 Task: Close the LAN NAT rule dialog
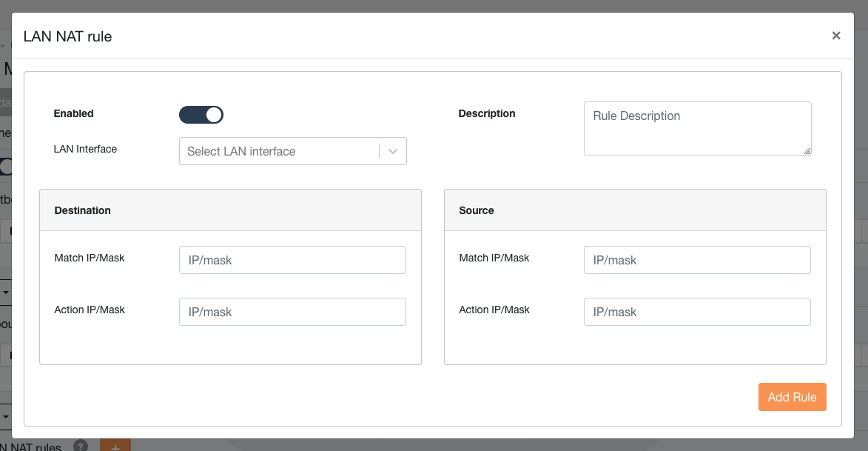point(835,36)
